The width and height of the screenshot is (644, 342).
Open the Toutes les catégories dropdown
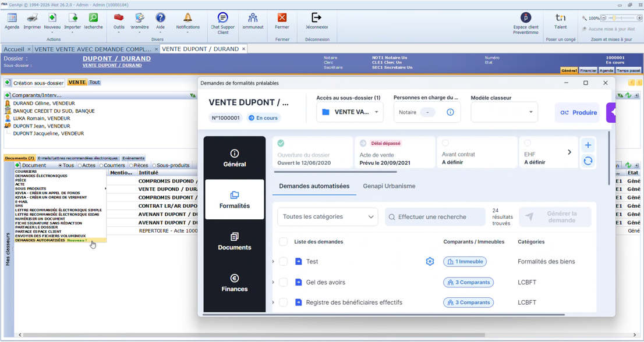pos(328,216)
